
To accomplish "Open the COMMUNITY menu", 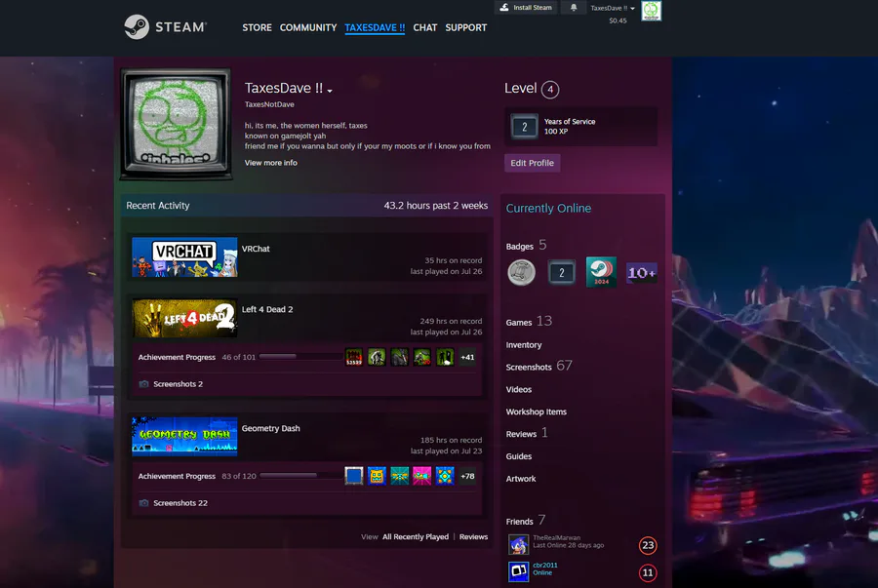I will pos(308,27).
